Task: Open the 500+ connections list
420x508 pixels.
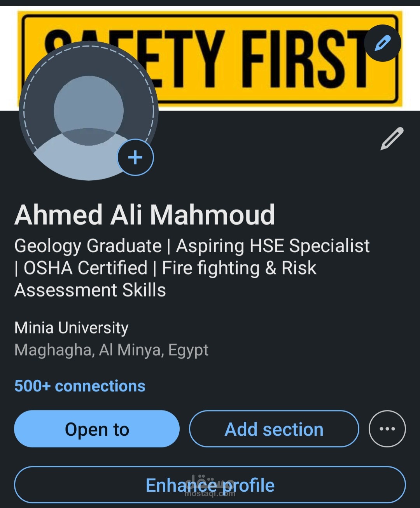Action: (x=80, y=386)
